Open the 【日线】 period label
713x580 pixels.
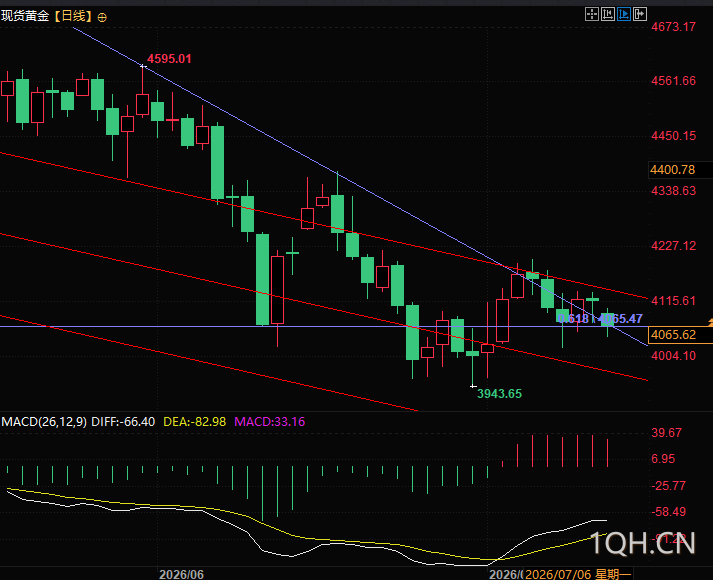(x=73, y=17)
